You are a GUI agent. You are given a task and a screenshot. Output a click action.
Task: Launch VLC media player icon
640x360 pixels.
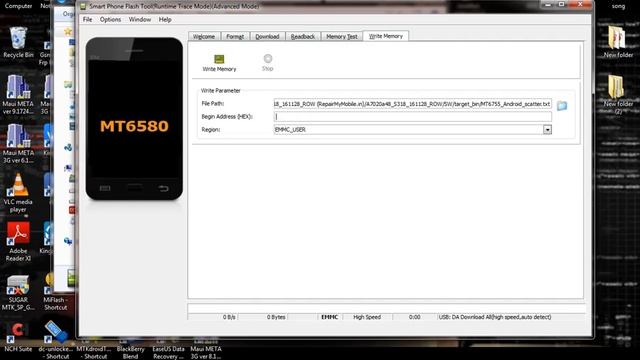pyautogui.click(x=18, y=193)
